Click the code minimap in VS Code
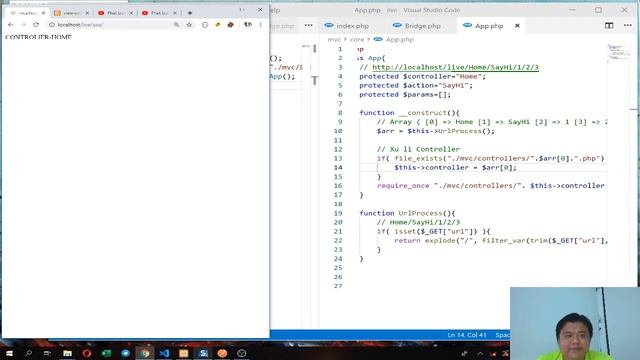The image size is (640, 360). coord(618,53)
